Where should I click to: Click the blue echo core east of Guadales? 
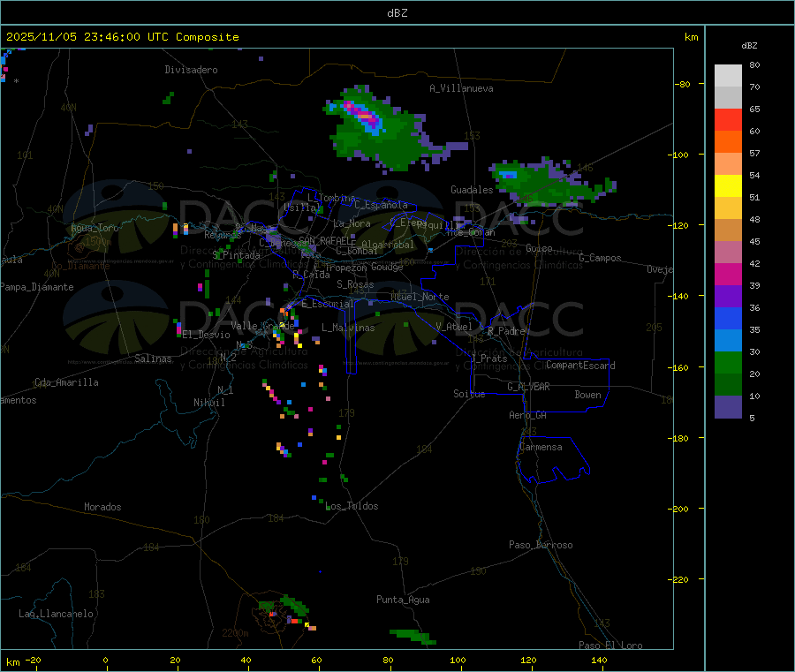509,175
